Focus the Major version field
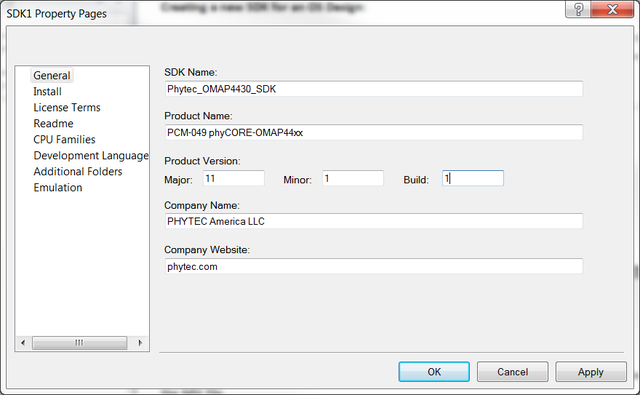This screenshot has height=395, width=640. point(234,178)
